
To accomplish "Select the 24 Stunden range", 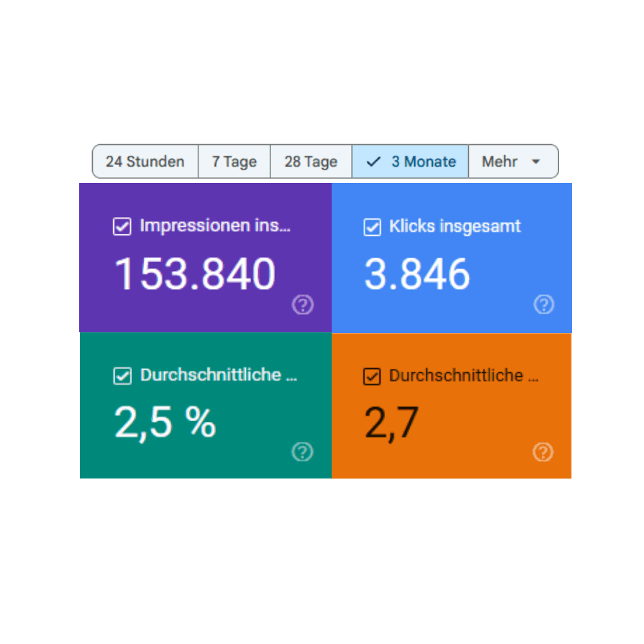I will [x=145, y=162].
